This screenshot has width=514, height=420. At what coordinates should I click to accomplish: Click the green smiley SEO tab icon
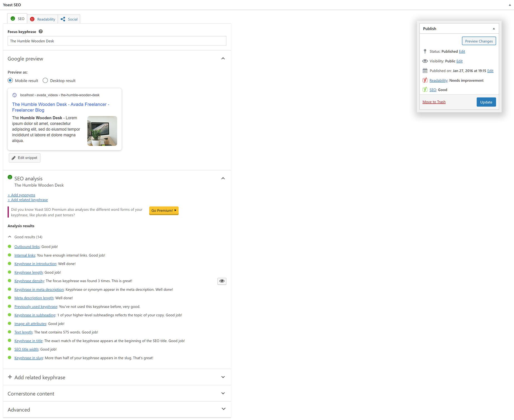13,19
